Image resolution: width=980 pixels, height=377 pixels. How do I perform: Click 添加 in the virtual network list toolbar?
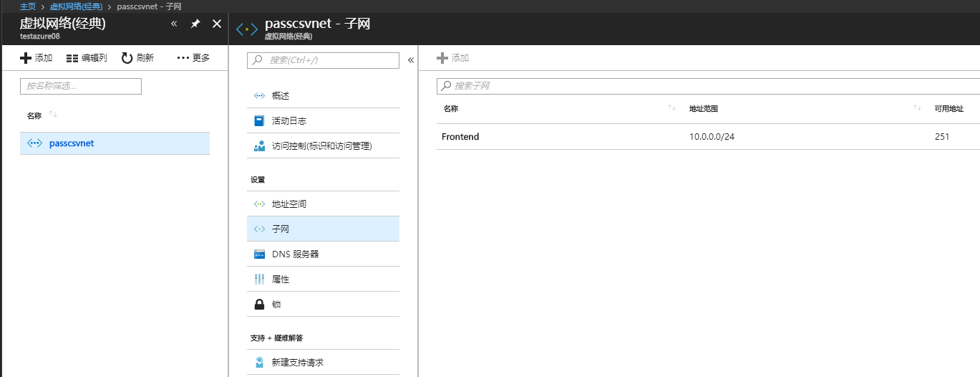coord(37,58)
